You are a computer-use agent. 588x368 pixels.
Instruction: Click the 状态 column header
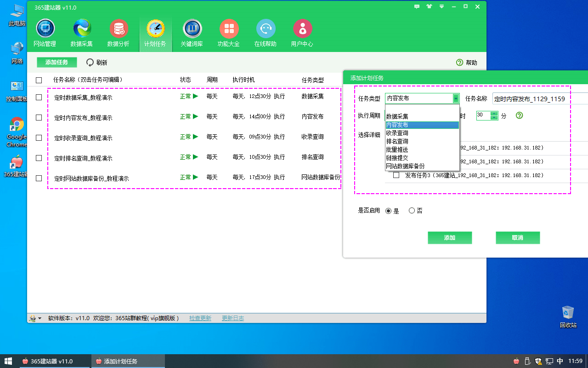pos(186,80)
